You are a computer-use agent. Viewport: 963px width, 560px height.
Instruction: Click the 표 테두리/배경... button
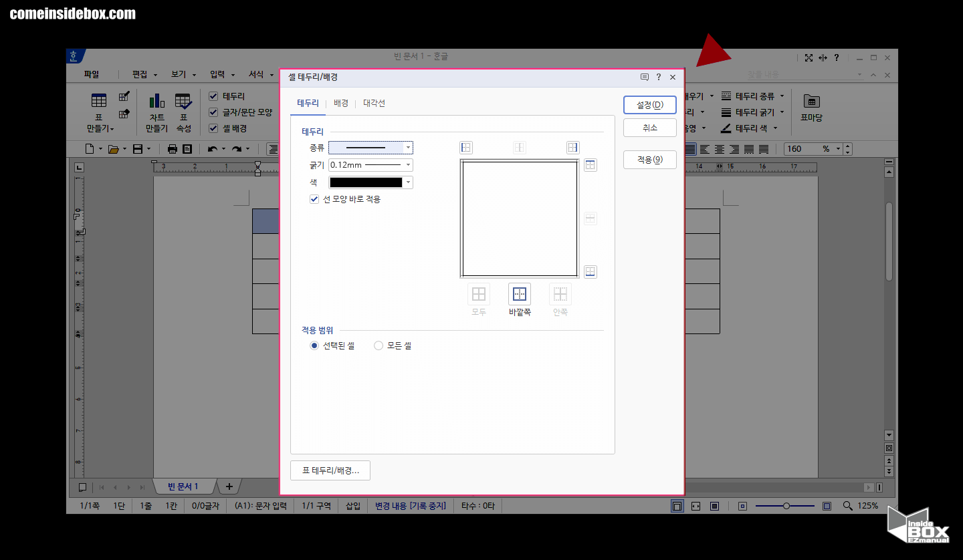pos(330,470)
